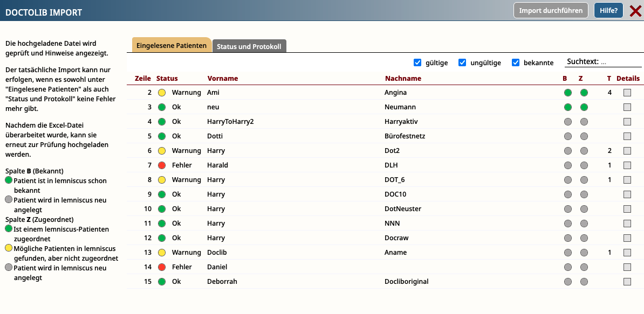Viewport: 644px width, 314px height.
Task: Close the Doctolib Import dialog
Action: 635,11
